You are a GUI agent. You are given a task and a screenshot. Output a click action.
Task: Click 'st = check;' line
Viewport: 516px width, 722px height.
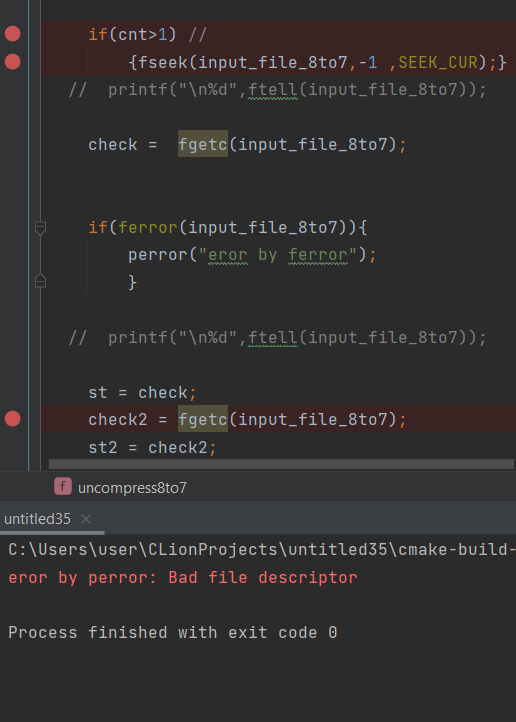pyautogui.click(x=143, y=393)
